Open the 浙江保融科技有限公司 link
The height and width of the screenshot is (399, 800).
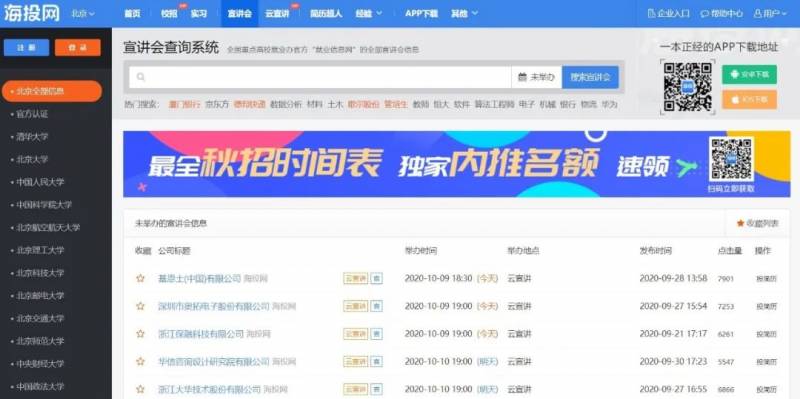pyautogui.click(x=201, y=334)
